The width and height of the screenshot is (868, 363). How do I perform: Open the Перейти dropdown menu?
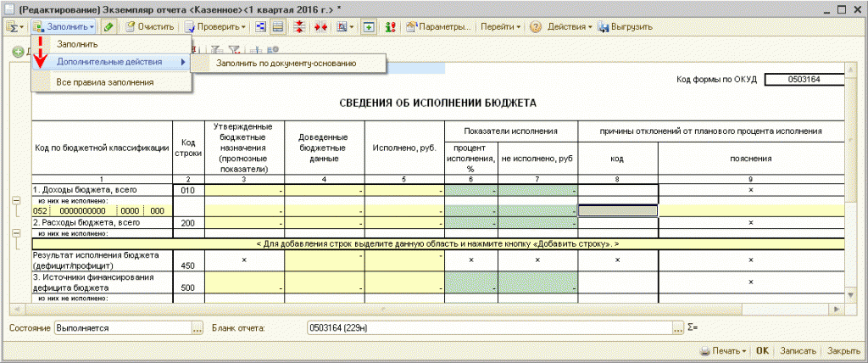[501, 26]
